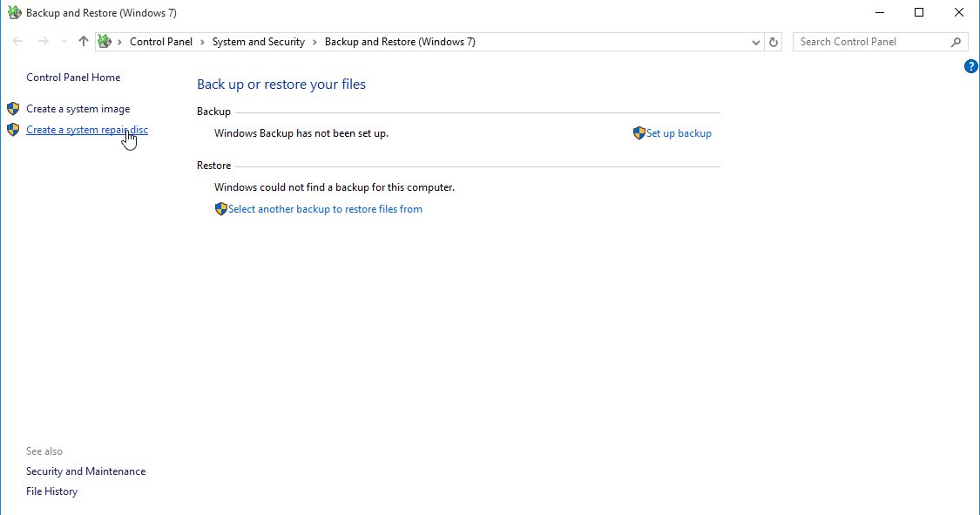980x515 pixels.
Task: Click the Set up backup link
Action: tap(679, 133)
